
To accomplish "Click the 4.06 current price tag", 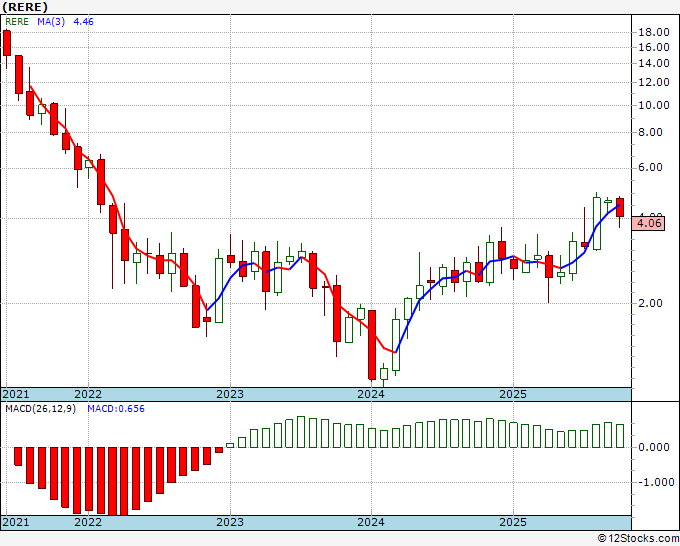I will [648, 224].
